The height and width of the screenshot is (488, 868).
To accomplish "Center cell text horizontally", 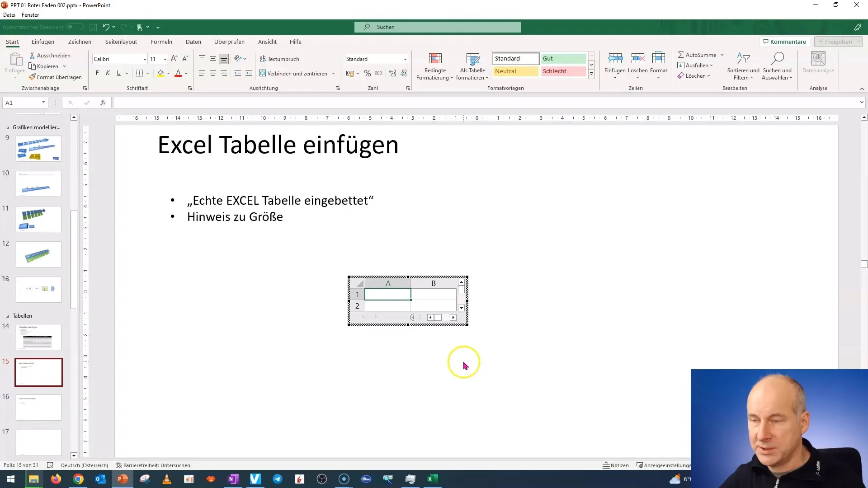I will coord(213,73).
